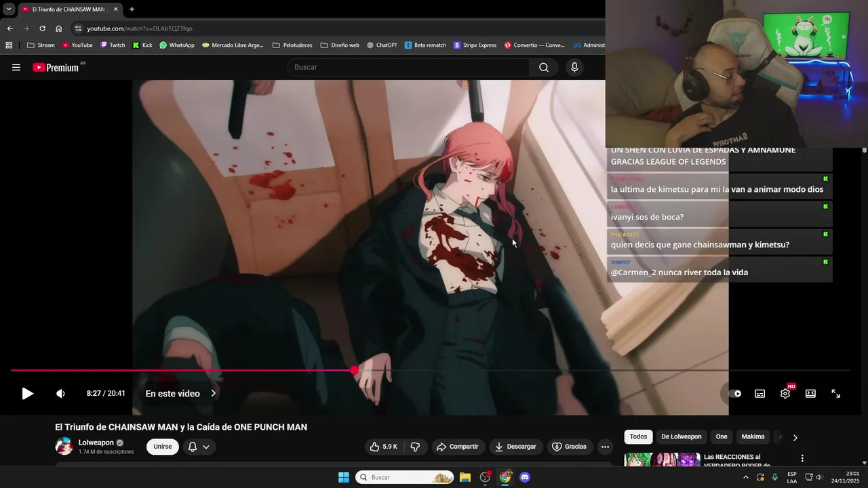The width and height of the screenshot is (868, 488).
Task: Open the Diseño web bookmarks folder
Action: pyautogui.click(x=340, y=45)
